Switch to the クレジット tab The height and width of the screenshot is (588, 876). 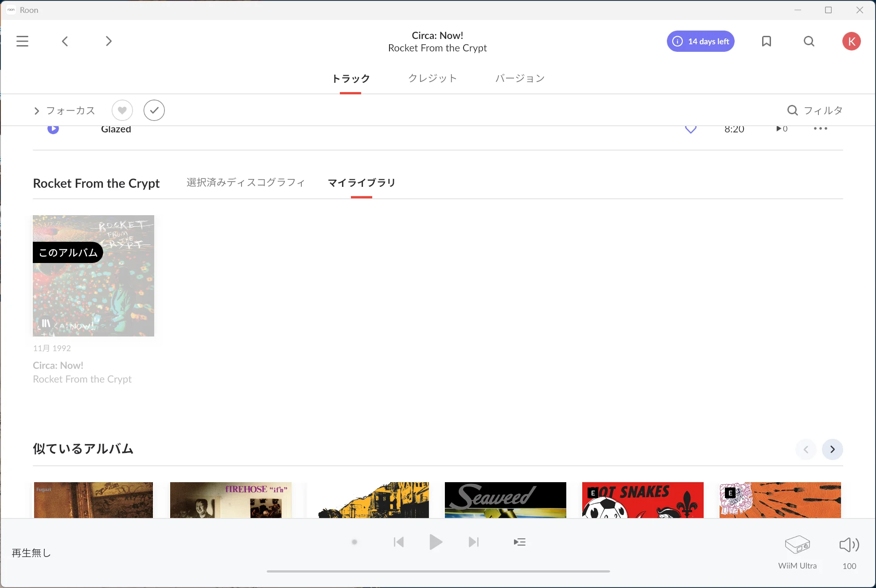pos(432,78)
